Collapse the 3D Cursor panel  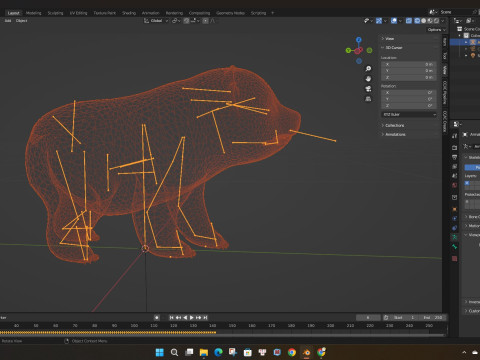[x=392, y=48]
